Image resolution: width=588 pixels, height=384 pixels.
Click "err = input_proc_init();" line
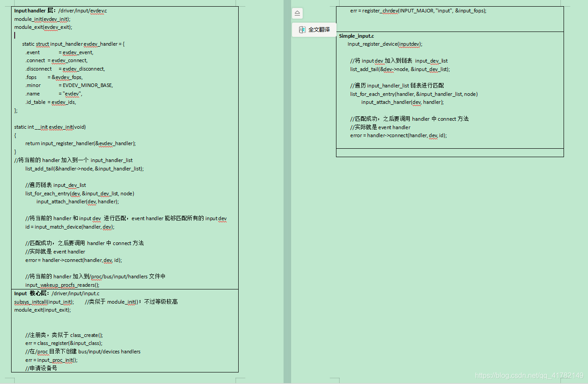(x=52, y=360)
